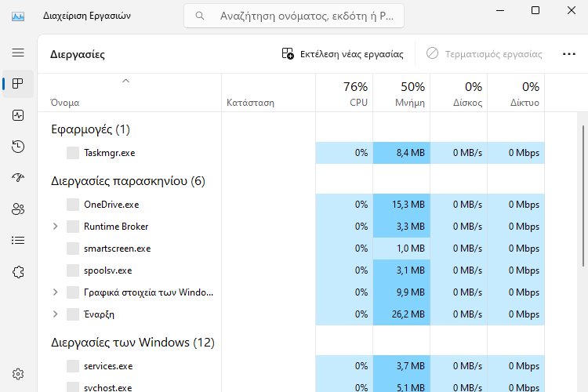588x392 pixels.
Task: Open the Users page icon
Action: (18, 209)
